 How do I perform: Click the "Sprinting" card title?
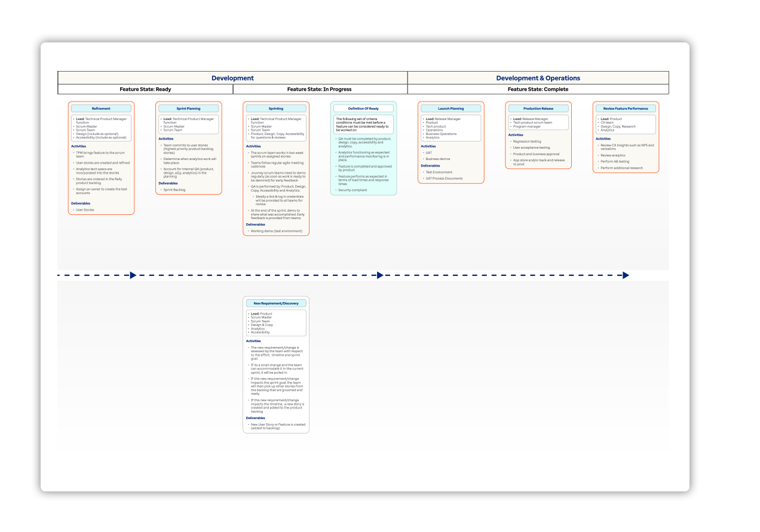tap(276, 109)
